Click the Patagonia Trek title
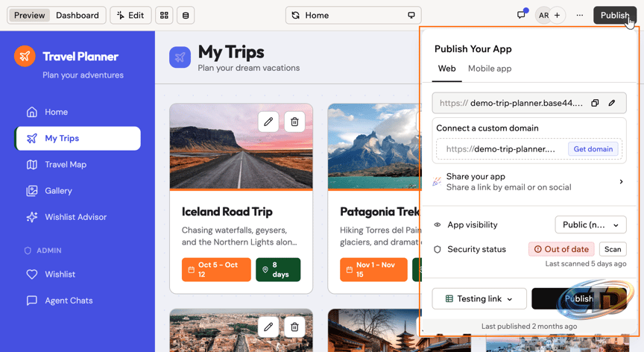Image resolution: width=644 pixels, height=352 pixels. pos(380,212)
